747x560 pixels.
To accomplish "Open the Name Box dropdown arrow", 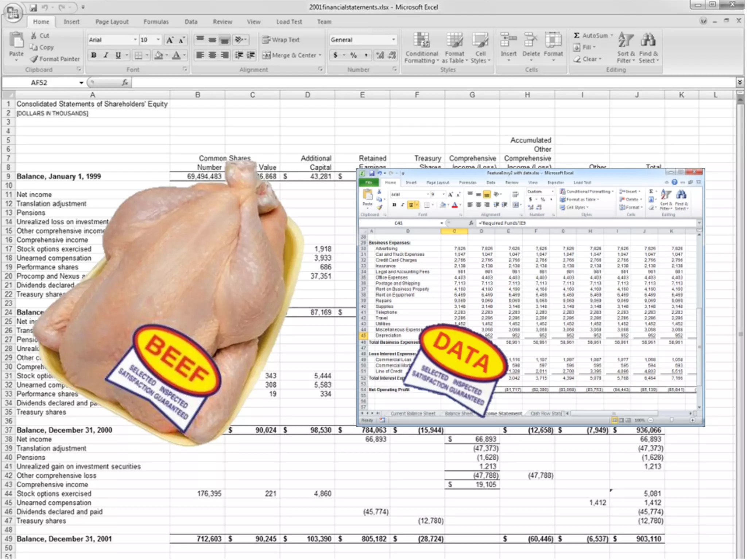I will [81, 83].
